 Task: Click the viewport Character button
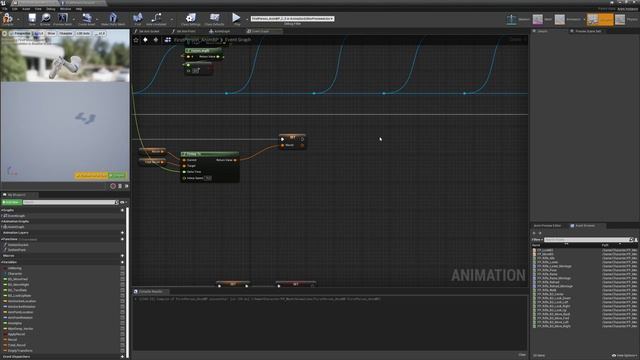coord(65,33)
